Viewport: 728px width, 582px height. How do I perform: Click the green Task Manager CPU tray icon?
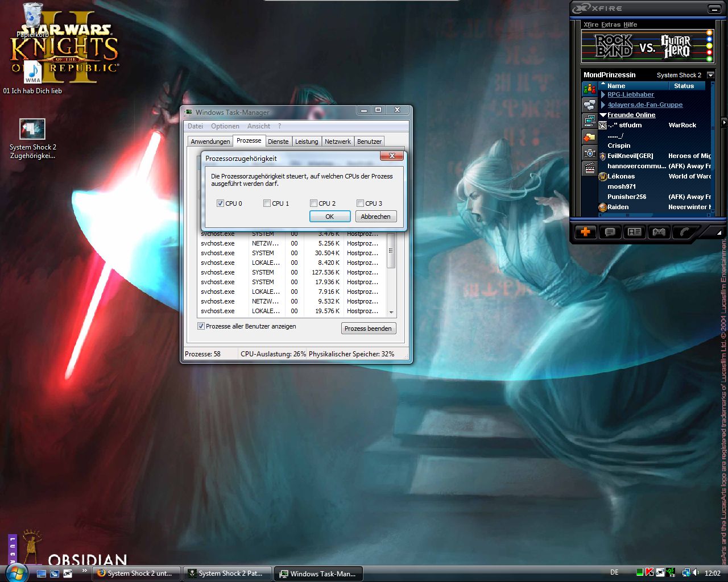tap(640, 573)
